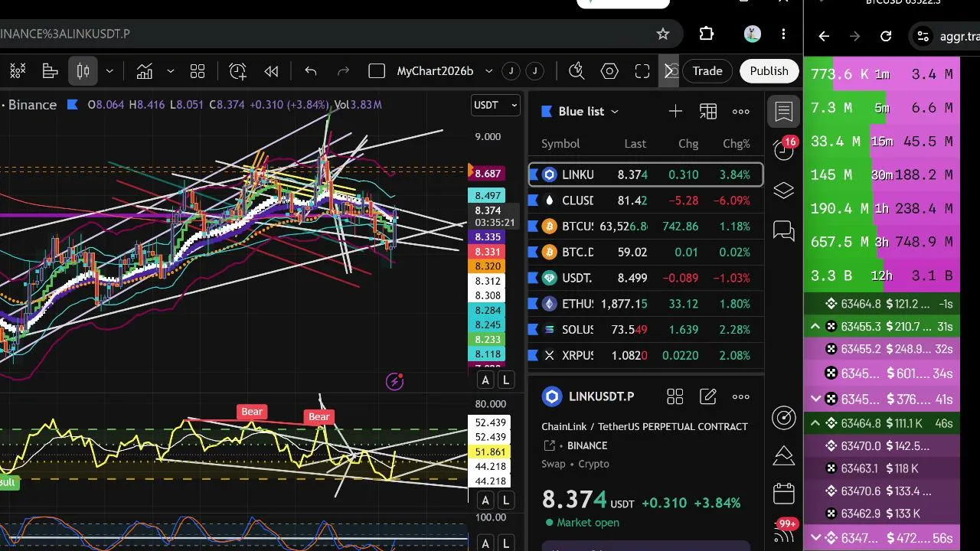Sort the watchlist by Symbol column
Viewport: 980px width, 551px height.
560,144
